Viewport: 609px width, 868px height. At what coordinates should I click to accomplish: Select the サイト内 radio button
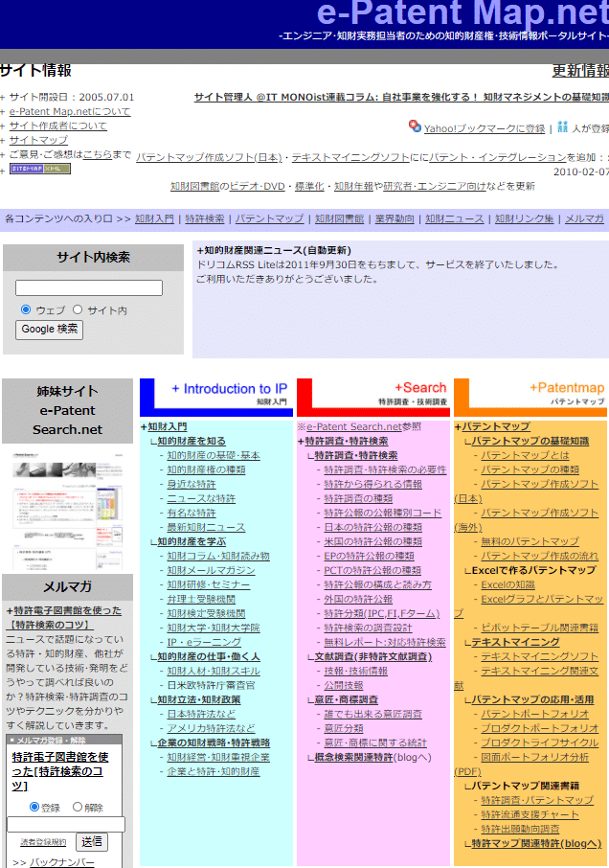pyautogui.click(x=78, y=309)
